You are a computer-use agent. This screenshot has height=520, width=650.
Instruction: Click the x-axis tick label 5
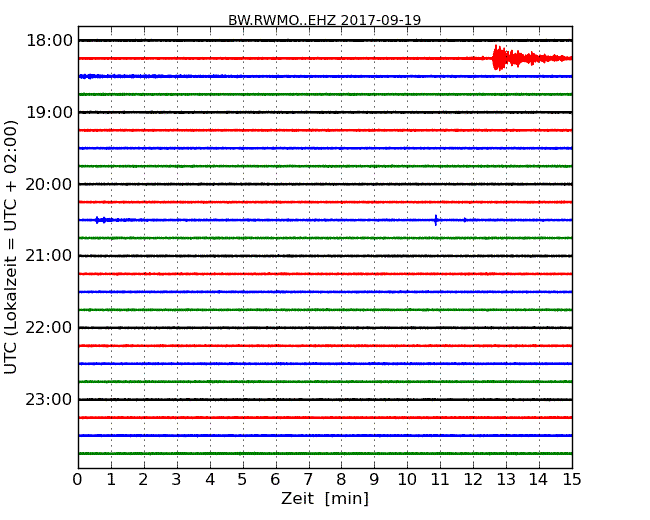242,479
